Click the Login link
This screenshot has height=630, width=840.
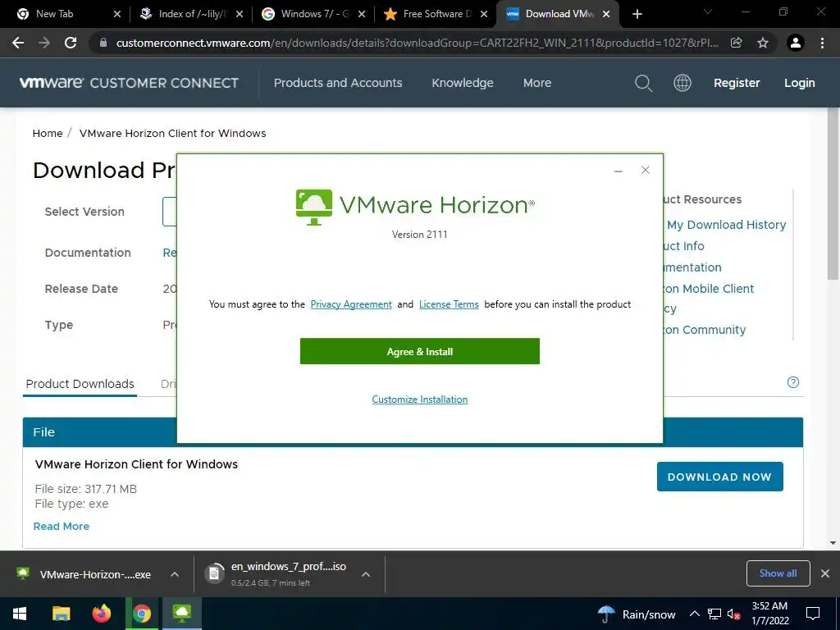799,83
